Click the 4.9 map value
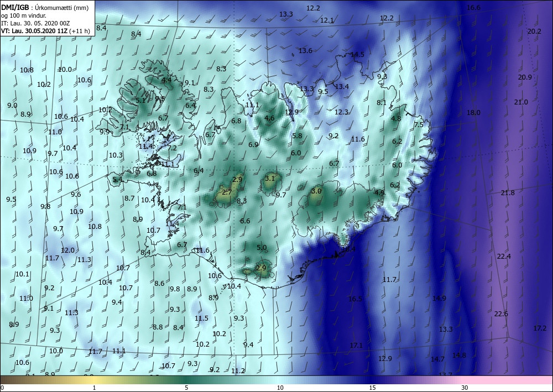 tap(379, 193)
